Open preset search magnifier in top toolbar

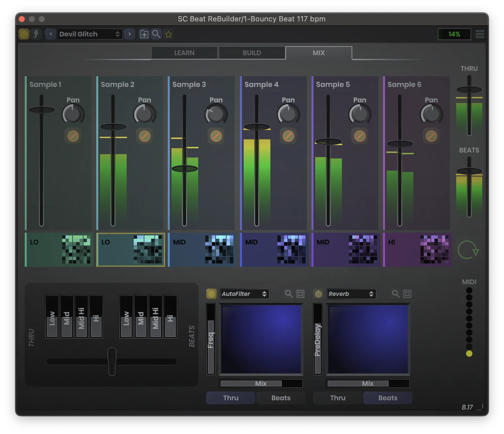pos(156,34)
